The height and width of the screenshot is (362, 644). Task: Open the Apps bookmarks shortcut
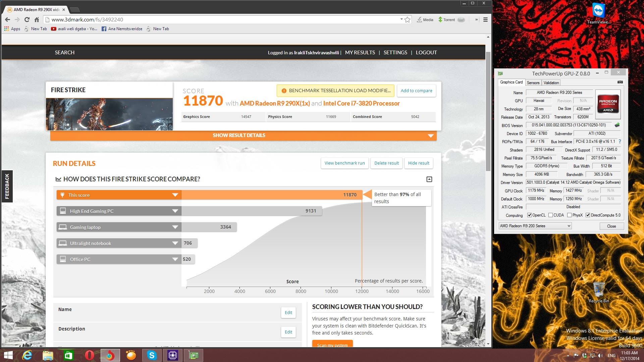pos(12,29)
